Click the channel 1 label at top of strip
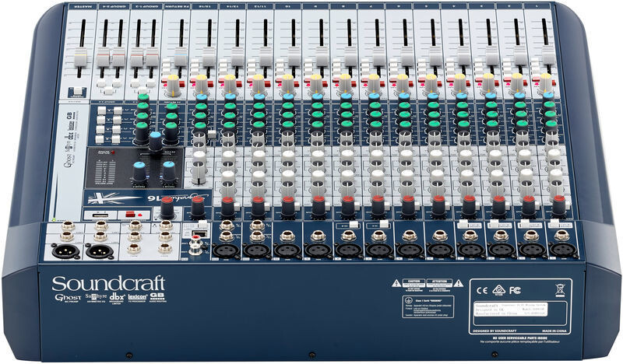 [x=537, y=7]
